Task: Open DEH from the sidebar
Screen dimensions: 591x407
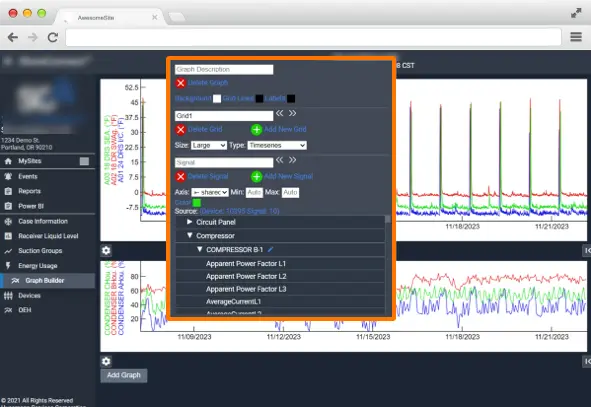Action: tap(24, 310)
